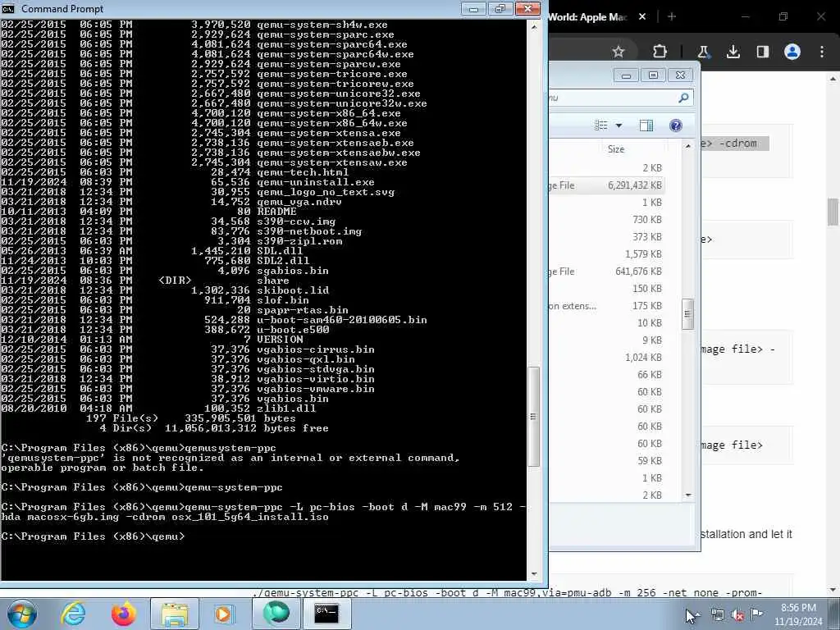Open Firefox from the taskbar

pos(124,614)
